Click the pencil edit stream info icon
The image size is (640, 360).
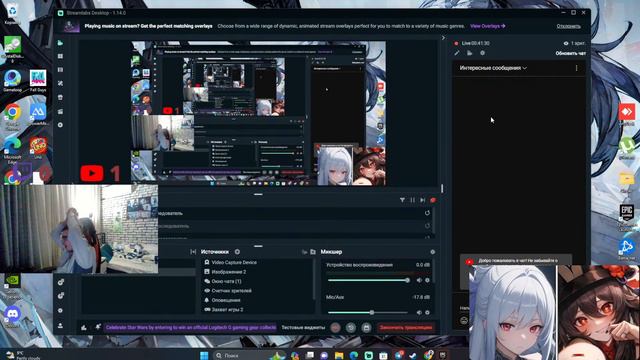[457, 53]
